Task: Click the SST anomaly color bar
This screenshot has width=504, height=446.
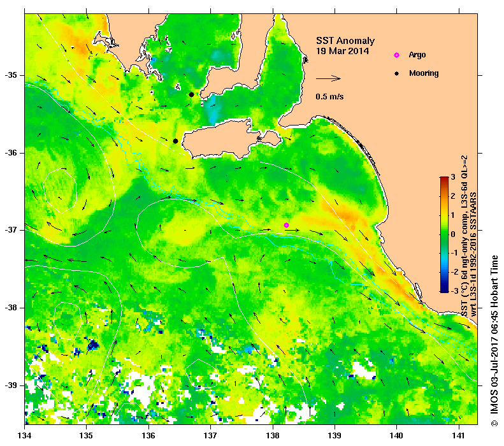Action: coord(444,234)
